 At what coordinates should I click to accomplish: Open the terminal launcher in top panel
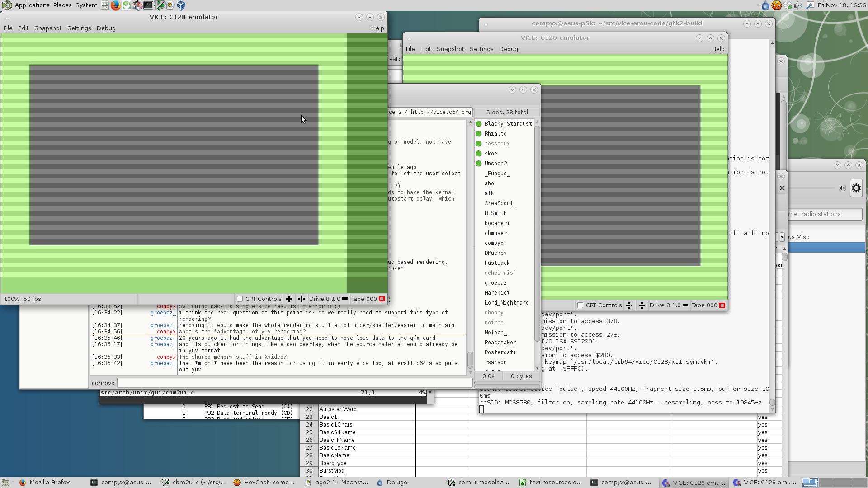tap(148, 5)
